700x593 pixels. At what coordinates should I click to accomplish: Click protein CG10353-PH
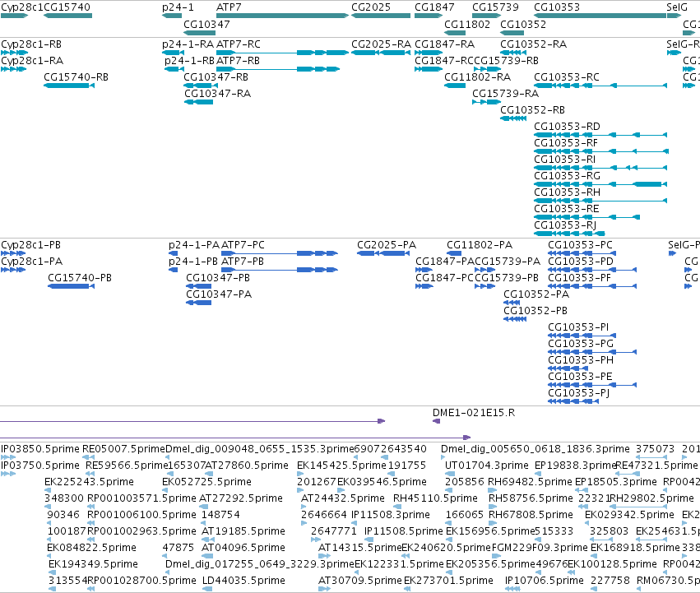pyautogui.click(x=568, y=368)
